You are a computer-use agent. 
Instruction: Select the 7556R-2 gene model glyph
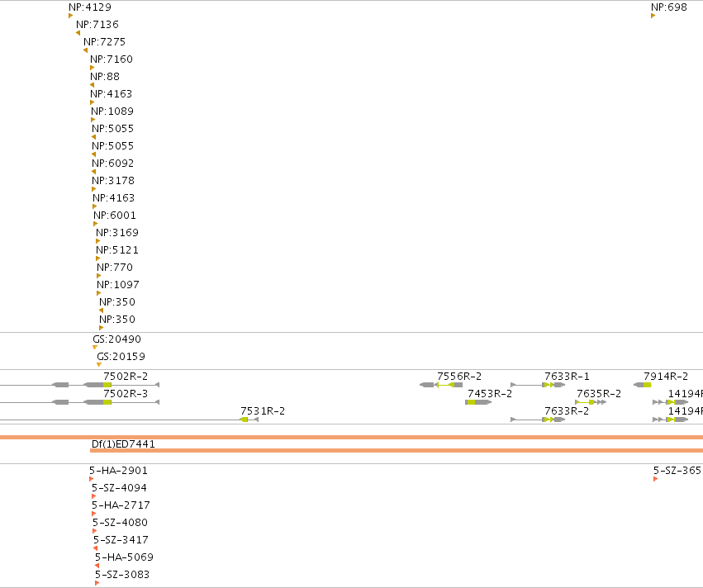tap(441, 385)
